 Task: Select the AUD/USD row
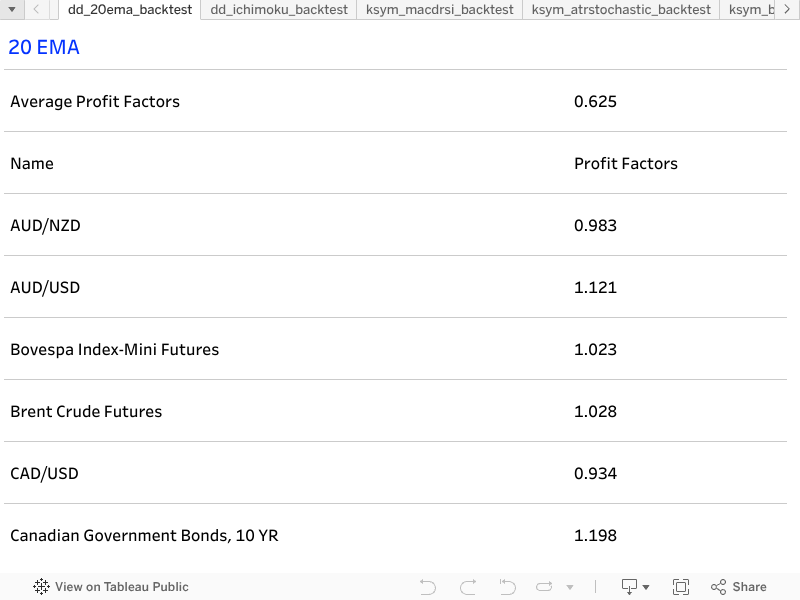[45, 287]
